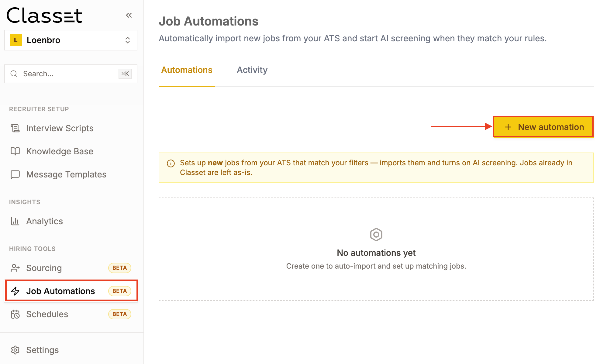Click the plus icon in New automation
Image resolution: width=600 pixels, height=364 pixels.
(508, 127)
